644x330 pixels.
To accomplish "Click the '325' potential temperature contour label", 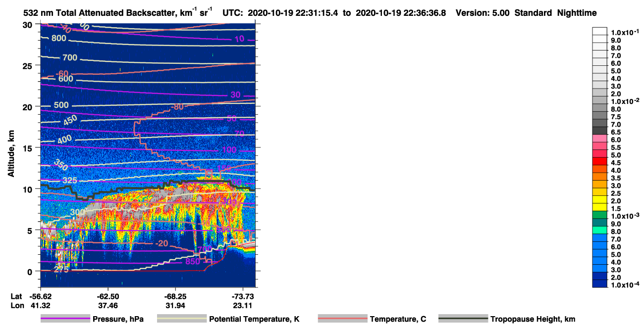I will tap(70, 181).
